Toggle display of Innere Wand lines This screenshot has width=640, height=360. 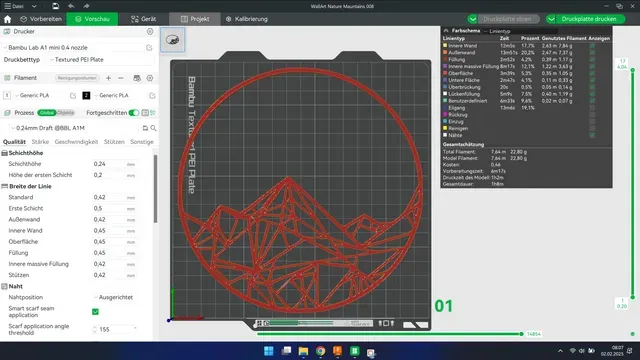(592, 46)
